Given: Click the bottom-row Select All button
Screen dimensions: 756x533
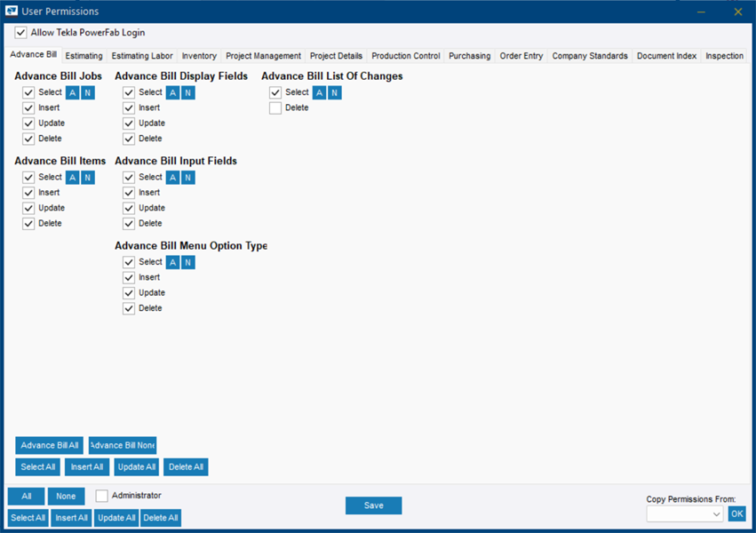Looking at the screenshot, I should click(x=28, y=518).
